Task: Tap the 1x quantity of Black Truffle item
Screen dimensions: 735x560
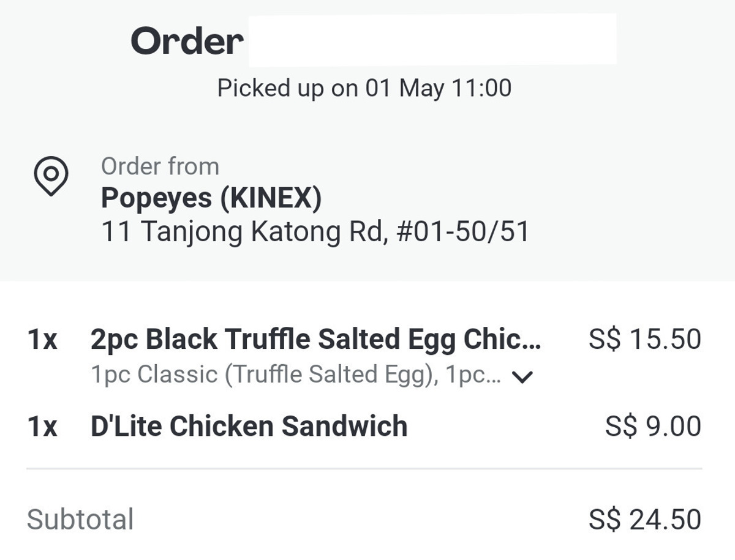Action: (42, 340)
